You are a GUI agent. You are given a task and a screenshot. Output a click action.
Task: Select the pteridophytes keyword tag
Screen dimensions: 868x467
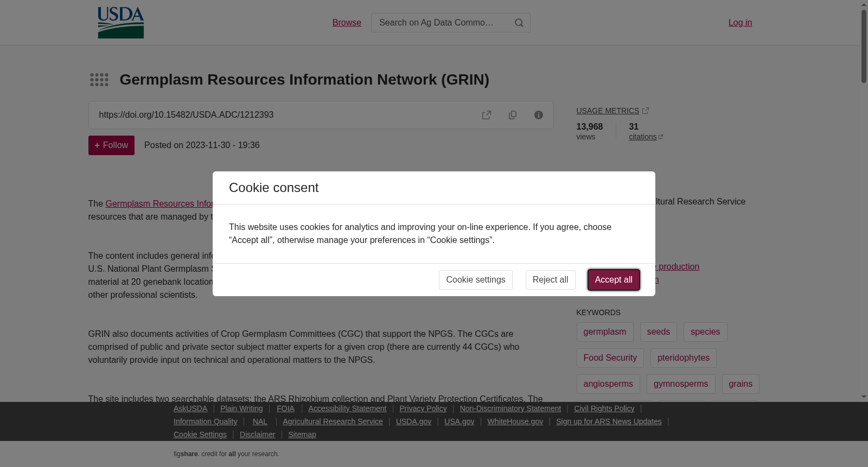(684, 358)
